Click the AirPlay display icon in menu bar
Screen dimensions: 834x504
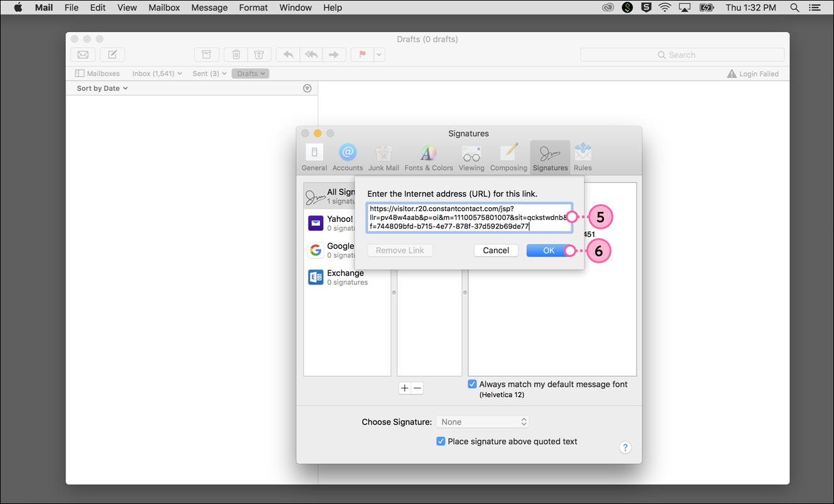[x=685, y=8]
